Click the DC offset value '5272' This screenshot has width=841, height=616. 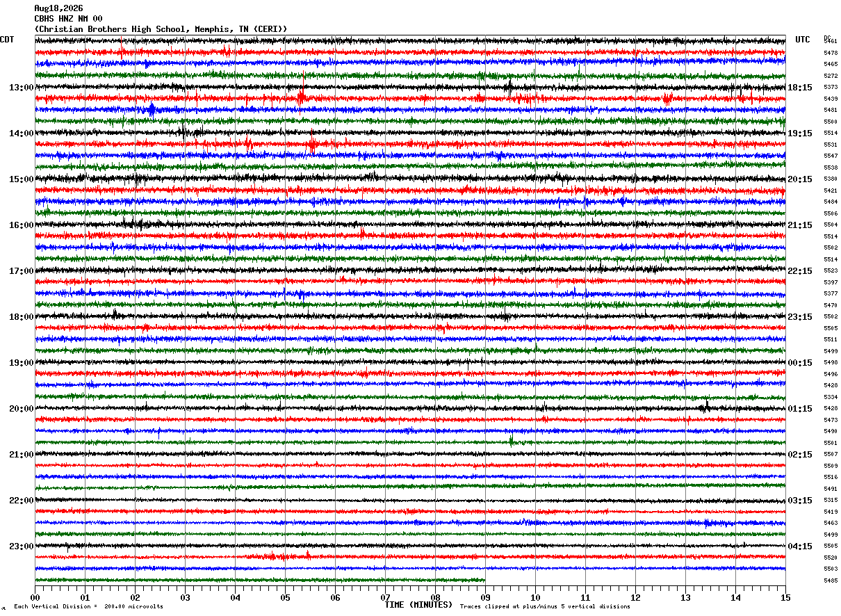click(831, 76)
